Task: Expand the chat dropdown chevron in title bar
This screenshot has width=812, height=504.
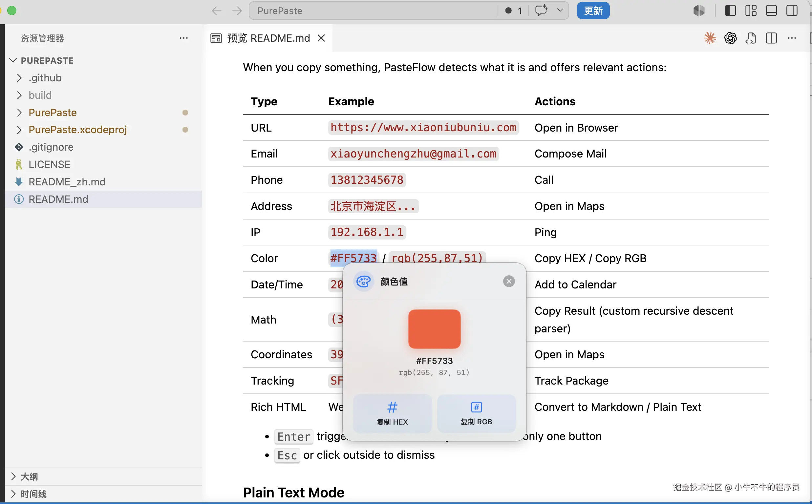Action: (560, 10)
